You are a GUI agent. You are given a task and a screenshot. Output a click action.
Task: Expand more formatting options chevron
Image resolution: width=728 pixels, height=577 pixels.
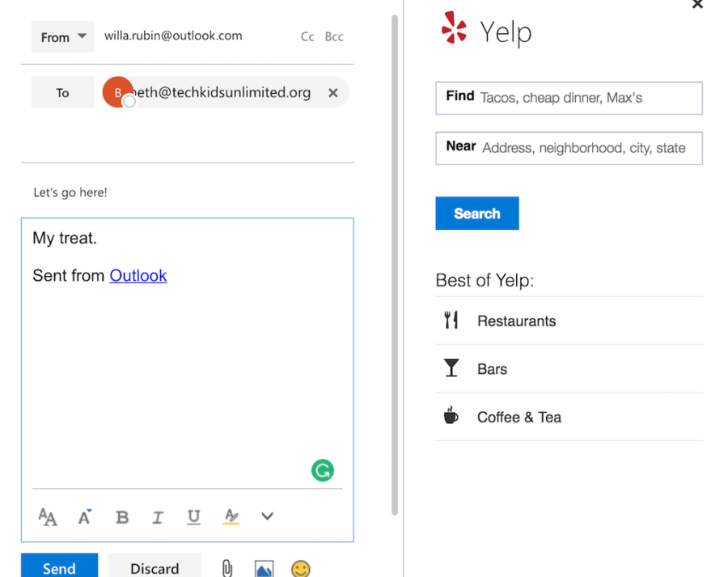pos(267,516)
